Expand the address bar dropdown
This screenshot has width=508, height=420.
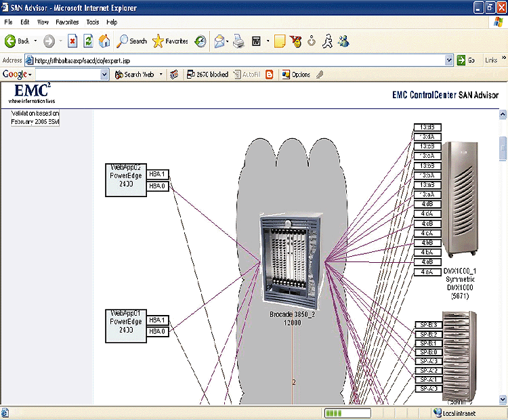pyautogui.click(x=448, y=60)
